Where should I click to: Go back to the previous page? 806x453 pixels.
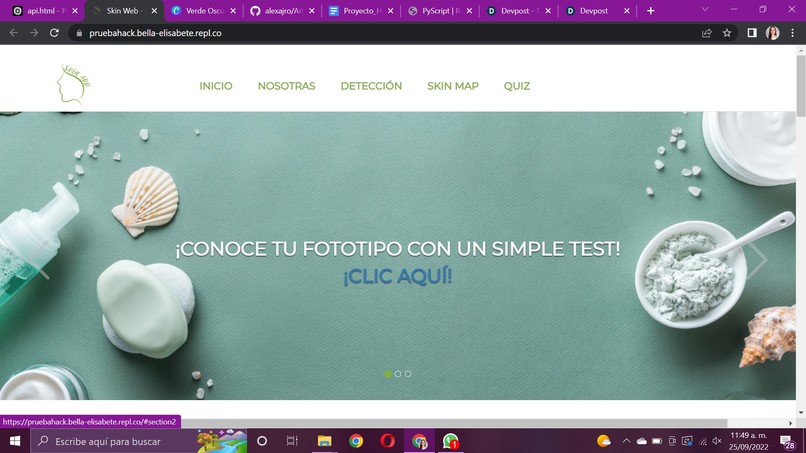click(x=14, y=33)
